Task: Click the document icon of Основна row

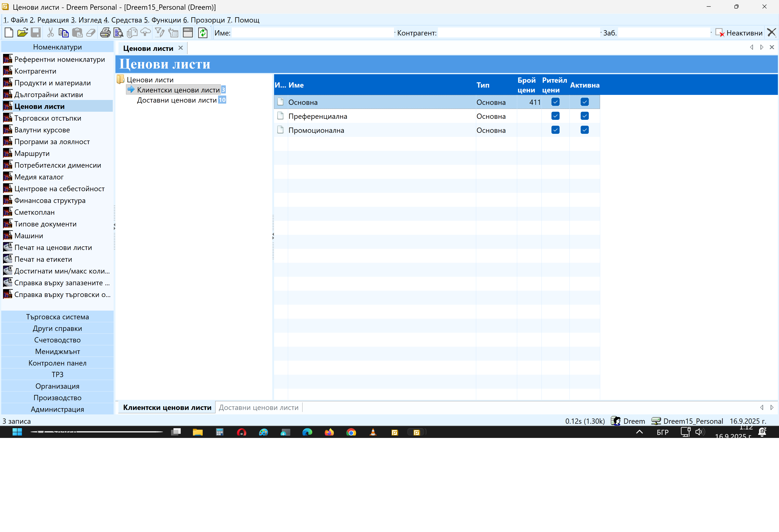Action: pos(281,102)
